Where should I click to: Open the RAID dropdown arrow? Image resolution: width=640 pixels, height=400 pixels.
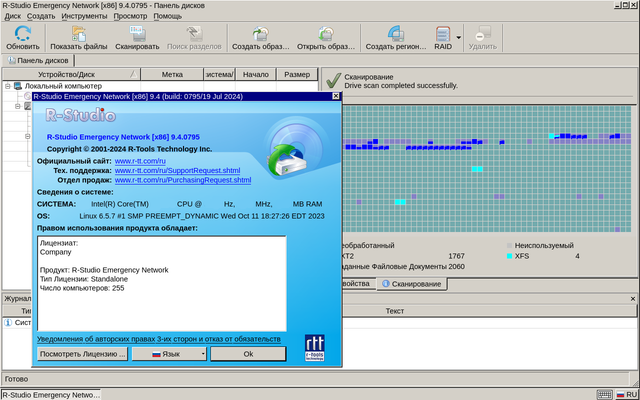tap(458, 38)
